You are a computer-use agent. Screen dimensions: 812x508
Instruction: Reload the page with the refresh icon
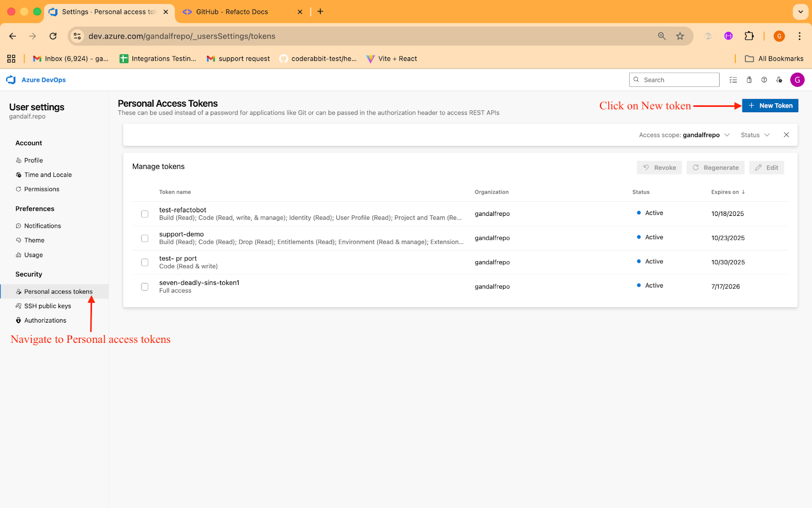click(53, 36)
